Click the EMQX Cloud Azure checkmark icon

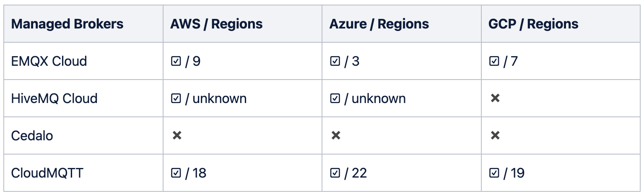[335, 62]
